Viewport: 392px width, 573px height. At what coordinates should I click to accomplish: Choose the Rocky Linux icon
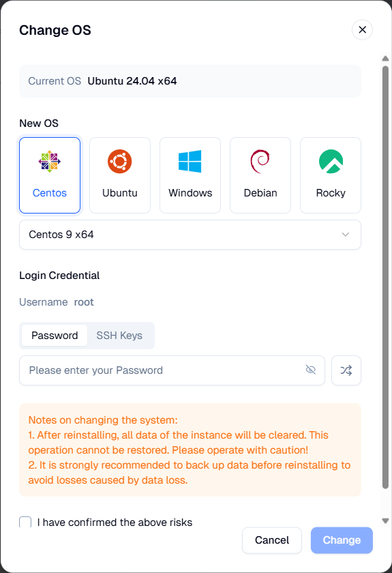331,161
